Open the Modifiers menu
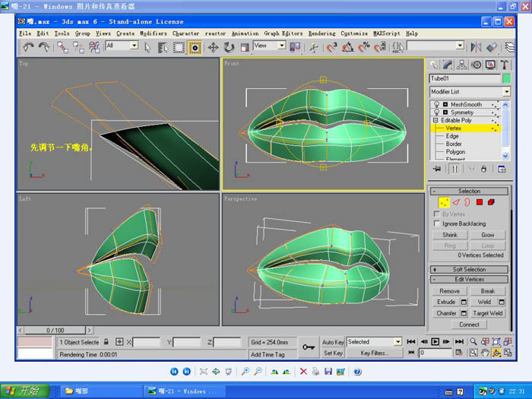532x399 pixels. tap(154, 33)
